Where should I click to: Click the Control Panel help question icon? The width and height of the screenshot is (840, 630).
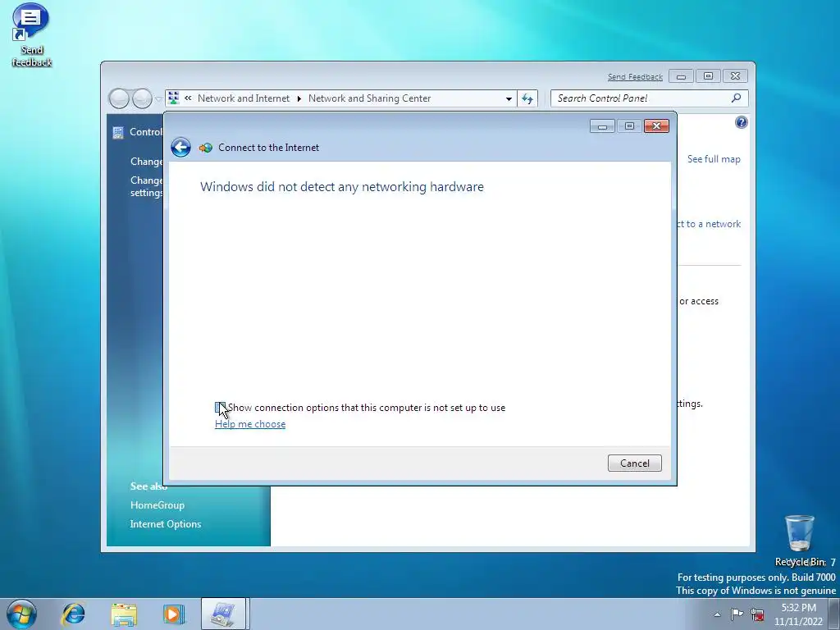[x=741, y=123]
